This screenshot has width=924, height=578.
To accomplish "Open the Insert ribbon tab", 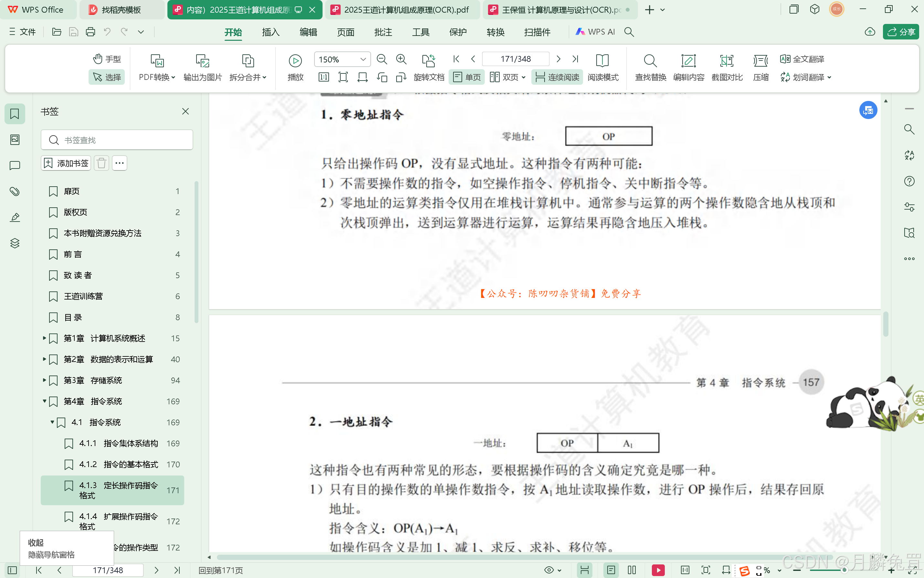I will pyautogui.click(x=271, y=32).
